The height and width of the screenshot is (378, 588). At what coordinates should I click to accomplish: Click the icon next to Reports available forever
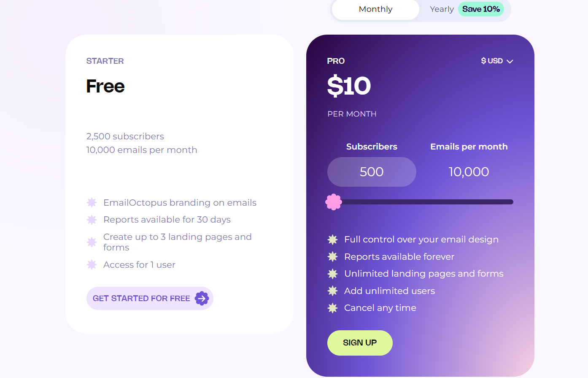click(x=333, y=257)
